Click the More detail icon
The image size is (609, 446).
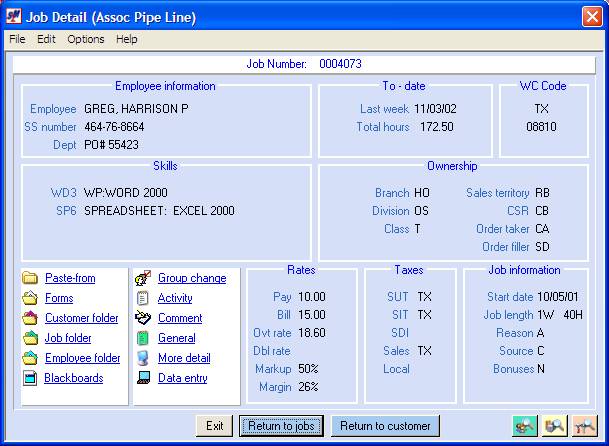point(143,358)
